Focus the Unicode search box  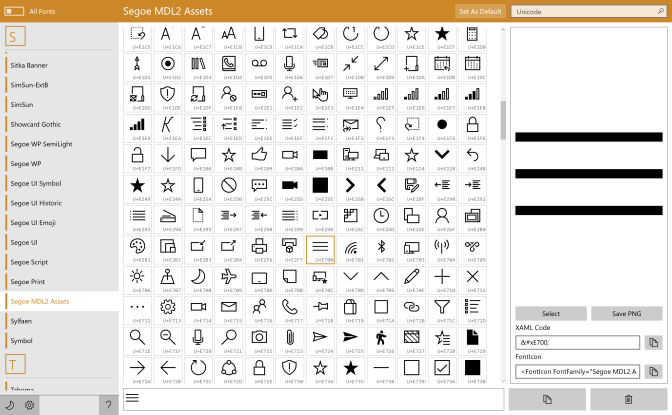click(588, 12)
